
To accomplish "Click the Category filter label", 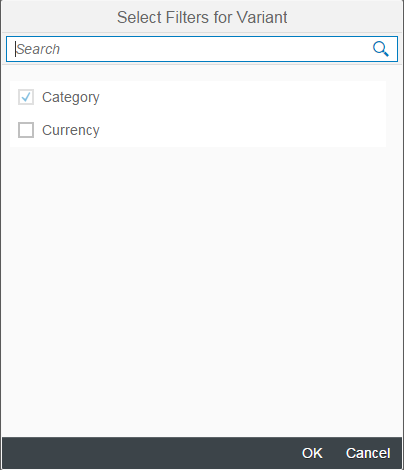I will click(71, 98).
